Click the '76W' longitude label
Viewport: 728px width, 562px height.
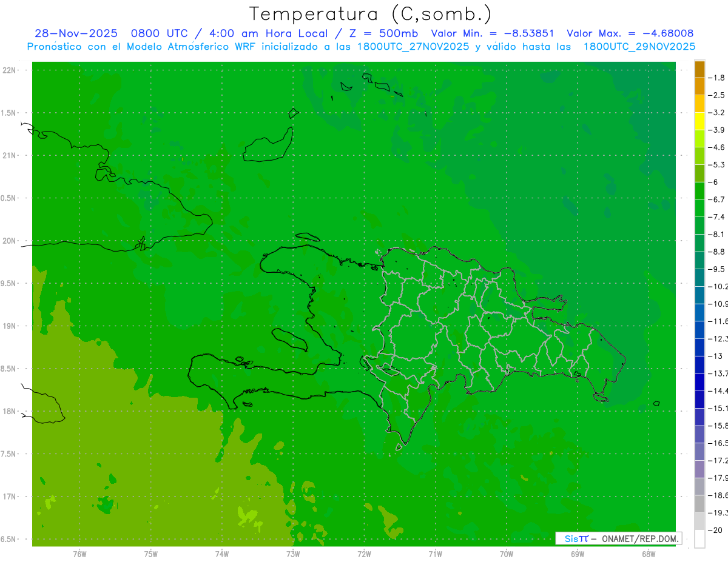point(79,554)
